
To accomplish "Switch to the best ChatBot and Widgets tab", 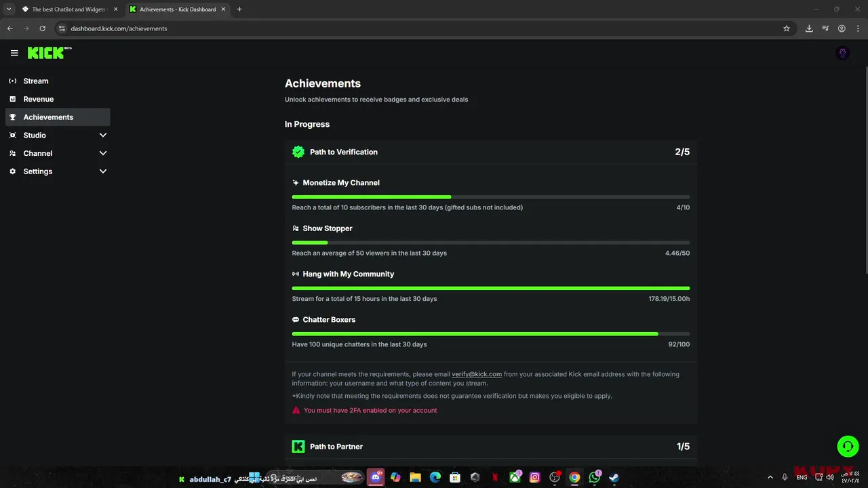I will pos(69,9).
